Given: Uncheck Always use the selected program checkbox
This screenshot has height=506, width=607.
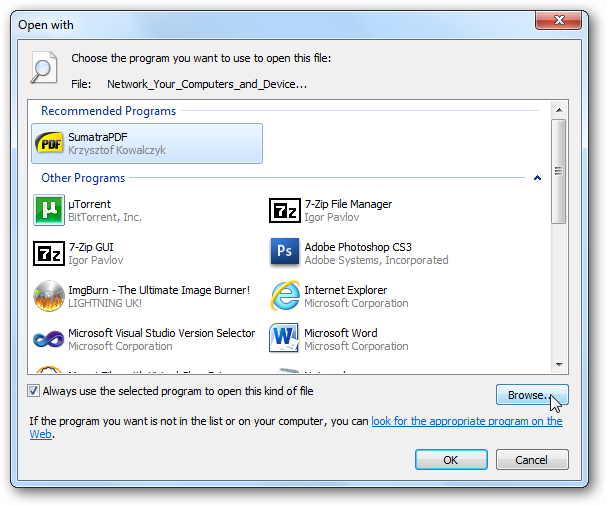Looking at the screenshot, I should point(35,391).
